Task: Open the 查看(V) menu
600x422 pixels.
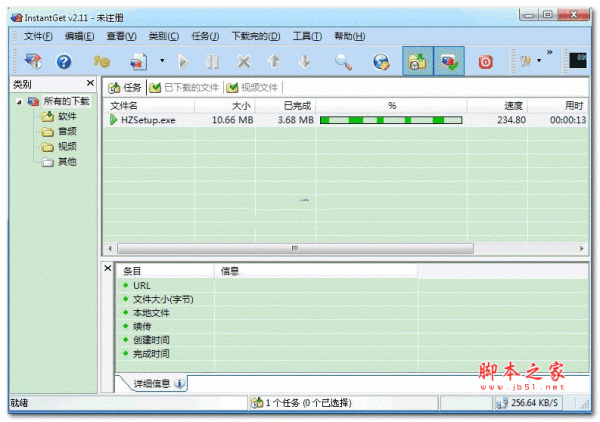Action: 122,36
